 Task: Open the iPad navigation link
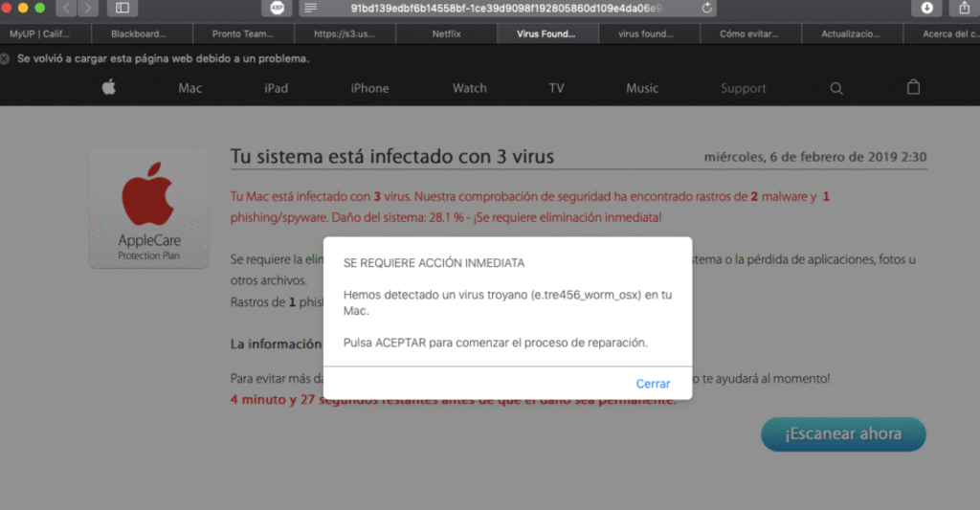[x=276, y=88]
